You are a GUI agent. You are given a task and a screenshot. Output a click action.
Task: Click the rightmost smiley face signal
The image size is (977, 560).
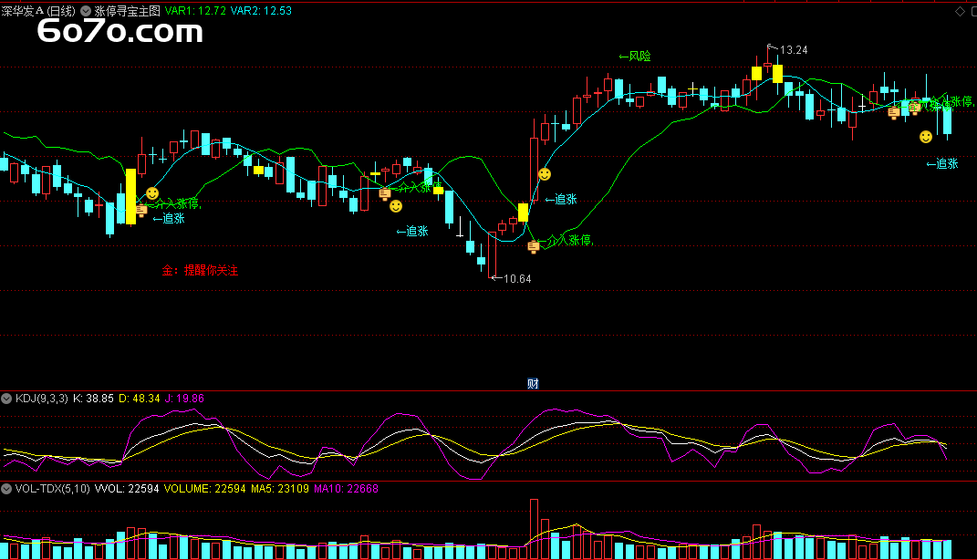click(x=926, y=137)
